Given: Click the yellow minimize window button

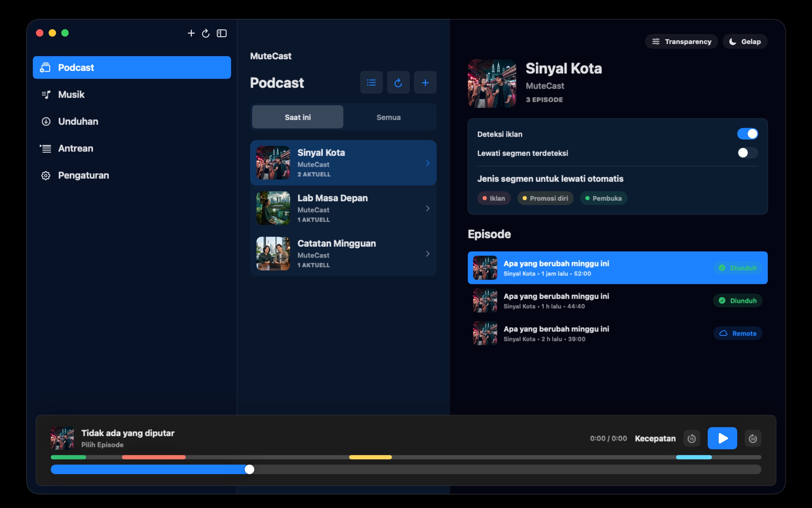Looking at the screenshot, I should [52, 33].
